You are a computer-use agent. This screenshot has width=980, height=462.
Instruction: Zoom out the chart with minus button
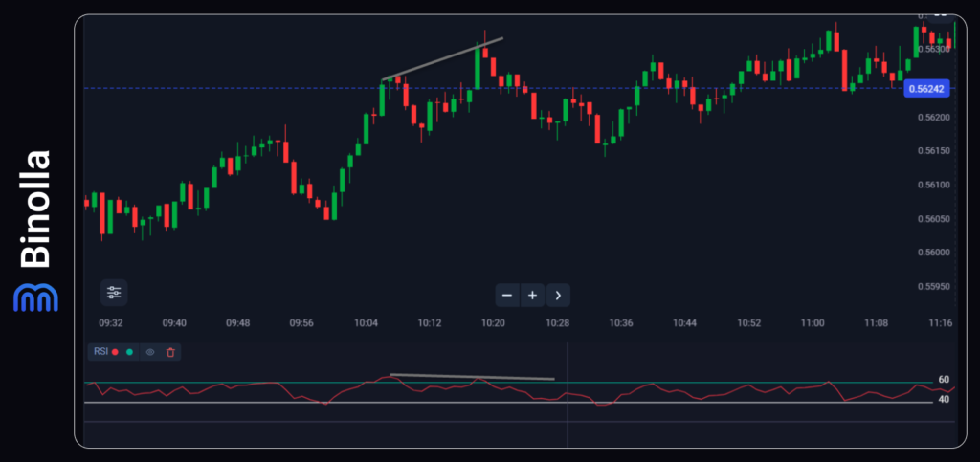507,296
